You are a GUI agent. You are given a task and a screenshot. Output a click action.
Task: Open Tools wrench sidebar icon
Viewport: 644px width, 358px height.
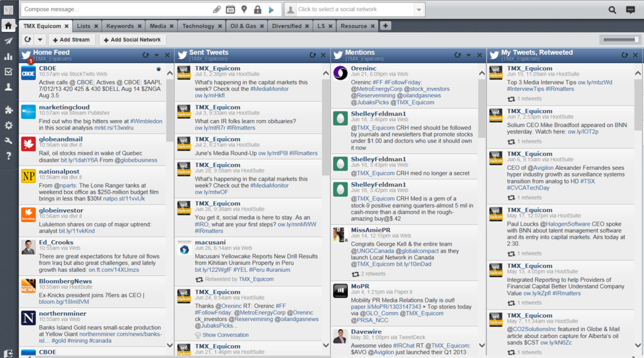8,141
